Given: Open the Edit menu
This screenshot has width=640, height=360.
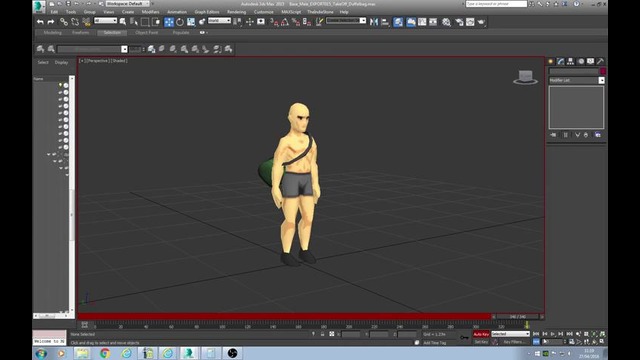Looking at the screenshot, I should 54,12.
